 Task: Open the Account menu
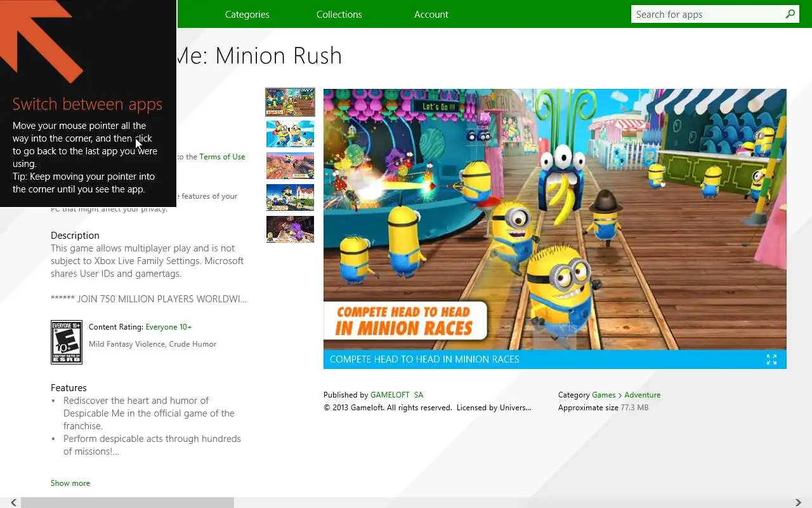[431, 14]
